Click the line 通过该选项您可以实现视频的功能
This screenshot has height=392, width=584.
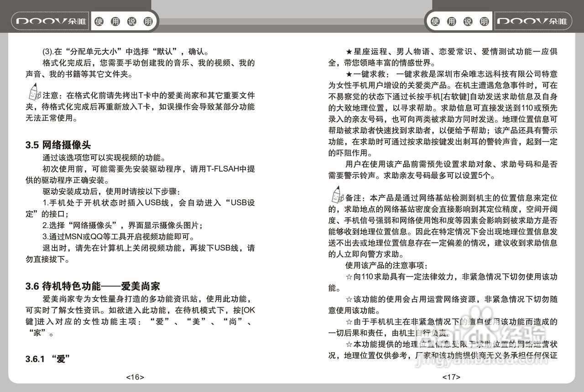coord(104,158)
